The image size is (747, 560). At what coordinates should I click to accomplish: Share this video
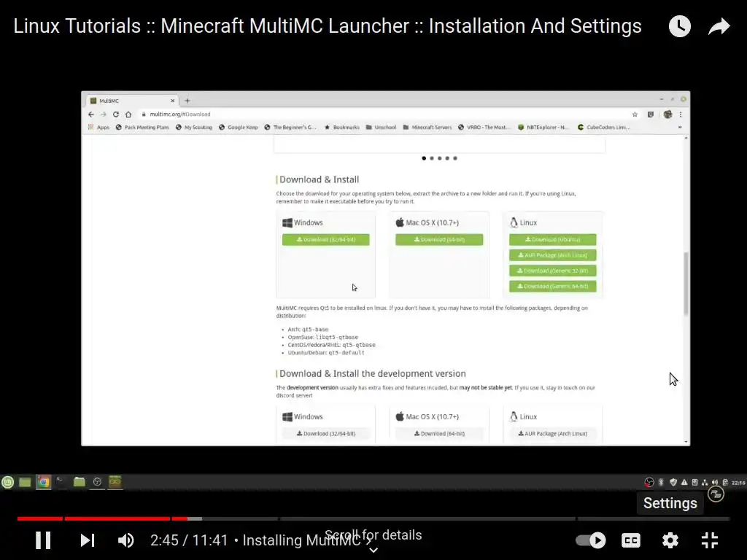tap(719, 26)
